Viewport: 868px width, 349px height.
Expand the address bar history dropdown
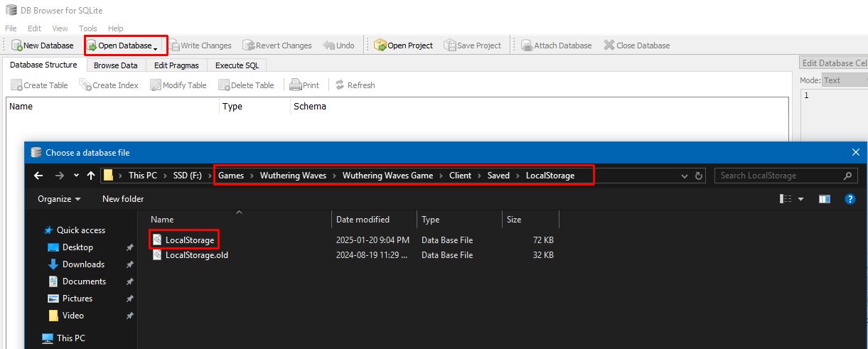point(685,176)
